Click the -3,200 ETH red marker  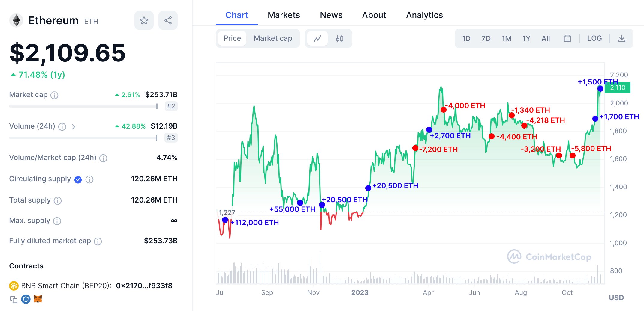(559, 155)
